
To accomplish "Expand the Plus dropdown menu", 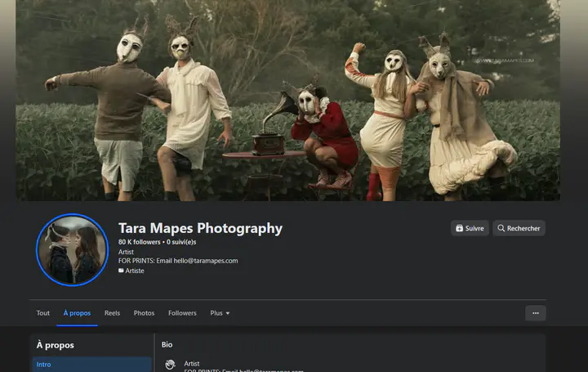I will point(220,313).
